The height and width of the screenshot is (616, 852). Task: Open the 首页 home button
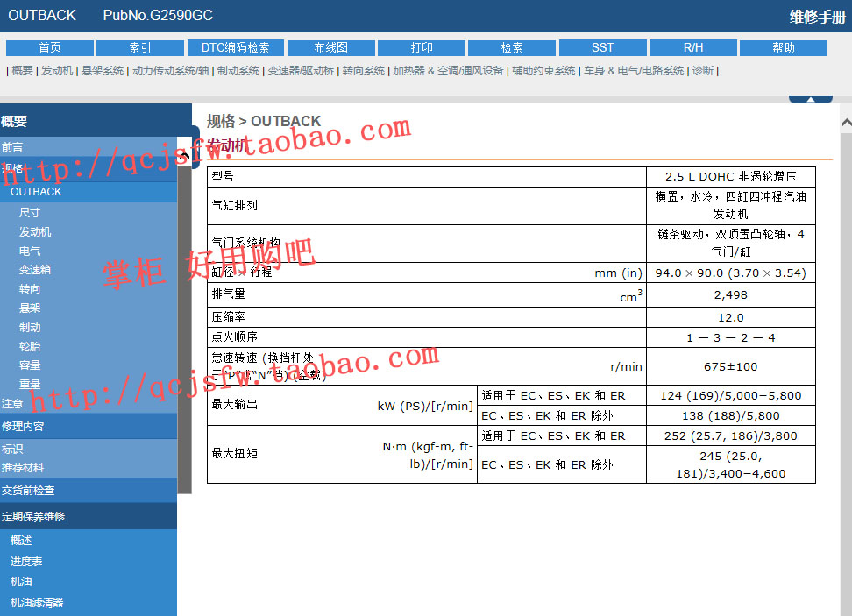pos(50,48)
